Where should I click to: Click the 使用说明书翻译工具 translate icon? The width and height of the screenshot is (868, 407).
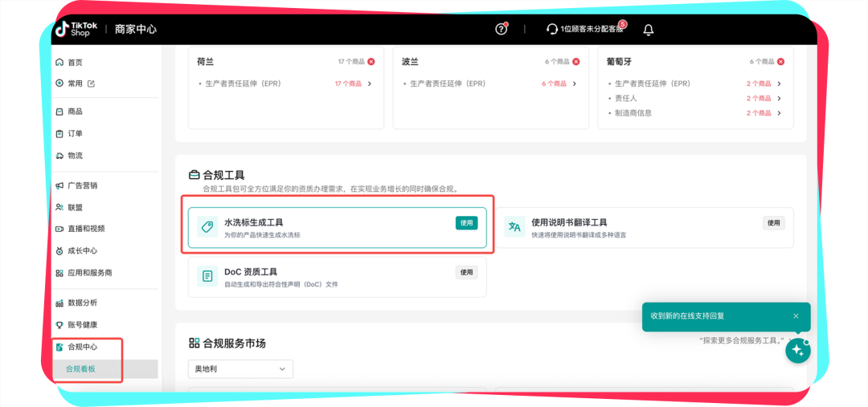pyautogui.click(x=514, y=227)
